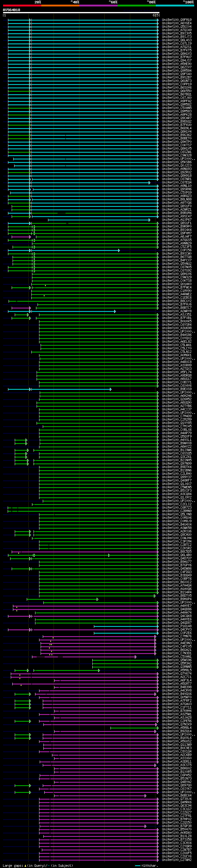Screen dimensions: 197x868
Task: Click the UniRef100_A3XRH9 label
Action: [x=177, y=365]
